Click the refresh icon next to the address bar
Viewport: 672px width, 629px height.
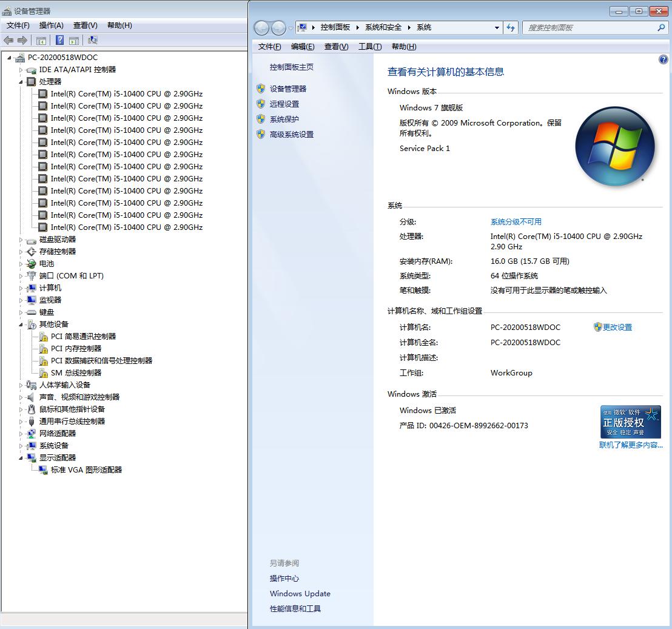(511, 27)
